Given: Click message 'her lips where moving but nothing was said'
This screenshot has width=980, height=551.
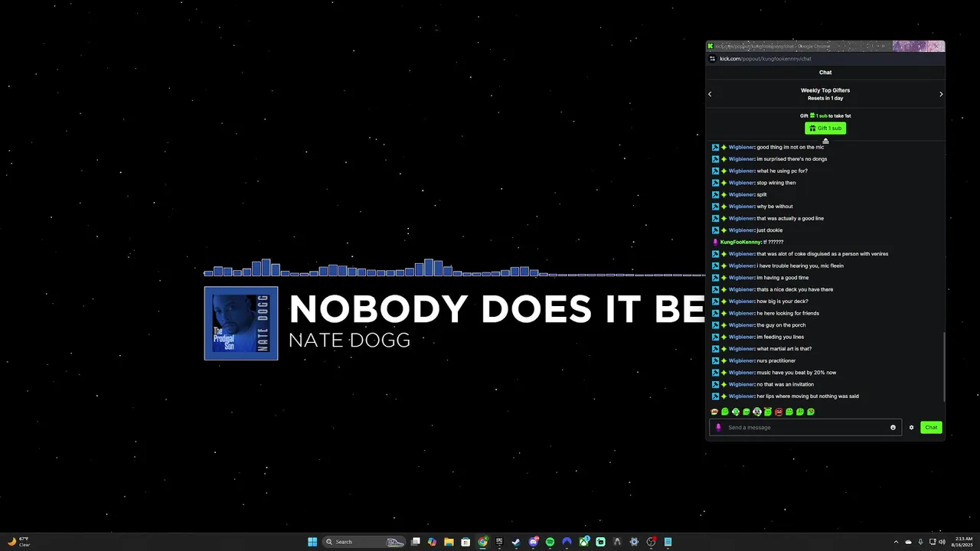Looking at the screenshot, I should 808,396.
